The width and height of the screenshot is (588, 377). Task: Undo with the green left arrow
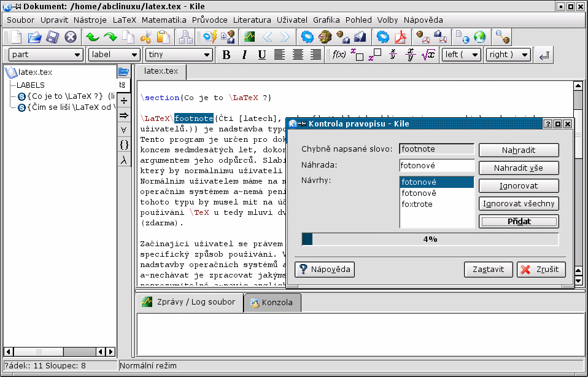coord(92,37)
